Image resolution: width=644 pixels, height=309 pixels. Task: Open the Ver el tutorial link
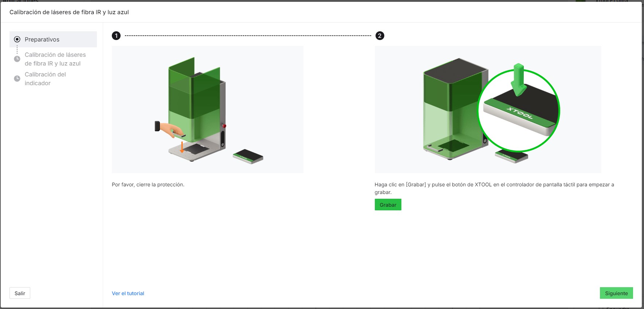[128, 293]
